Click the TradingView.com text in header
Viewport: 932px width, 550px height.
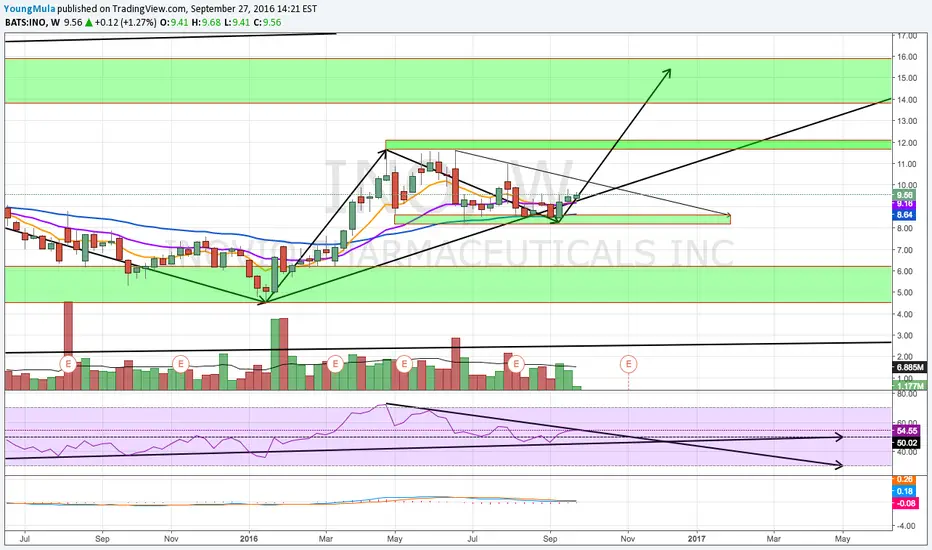pyautogui.click(x=149, y=9)
